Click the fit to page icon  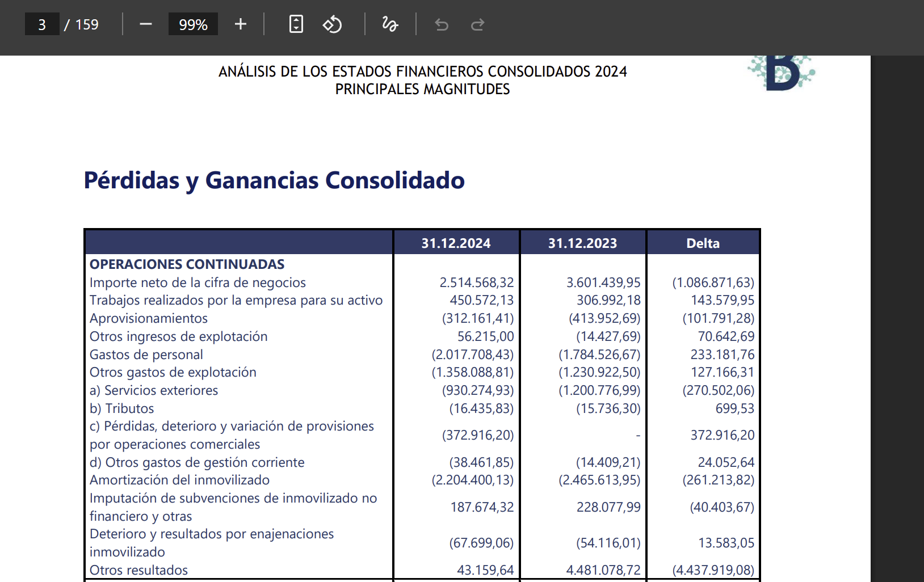[x=296, y=24]
